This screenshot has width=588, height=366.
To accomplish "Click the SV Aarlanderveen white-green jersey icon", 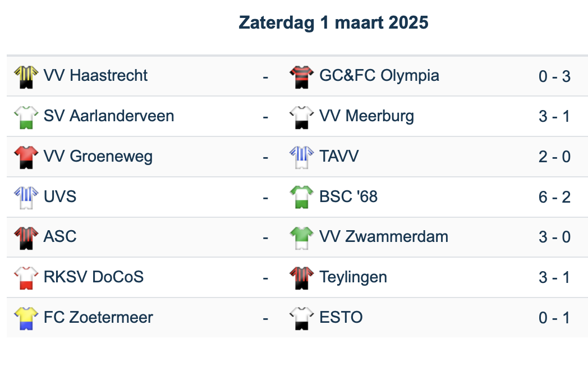I will point(26,117).
